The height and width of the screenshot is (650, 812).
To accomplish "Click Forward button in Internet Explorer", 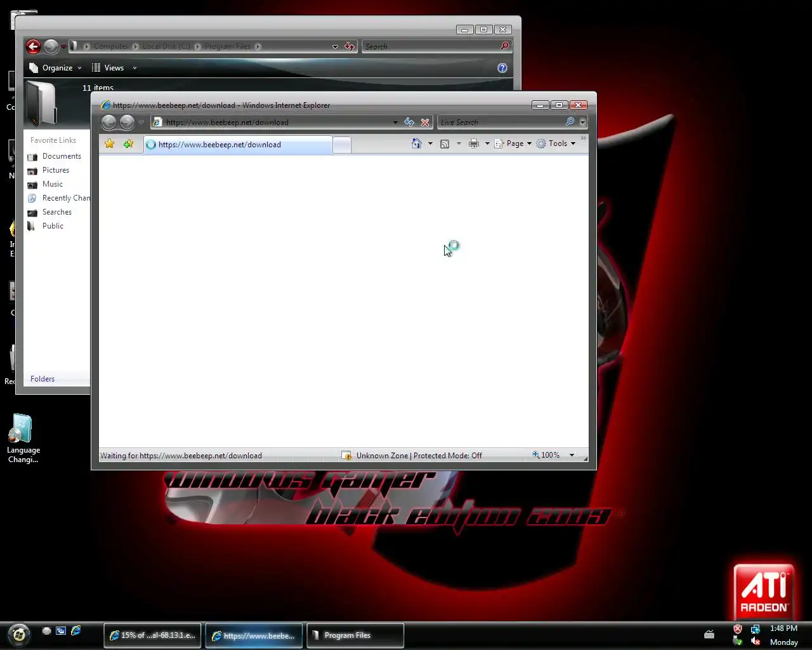I will (x=127, y=122).
